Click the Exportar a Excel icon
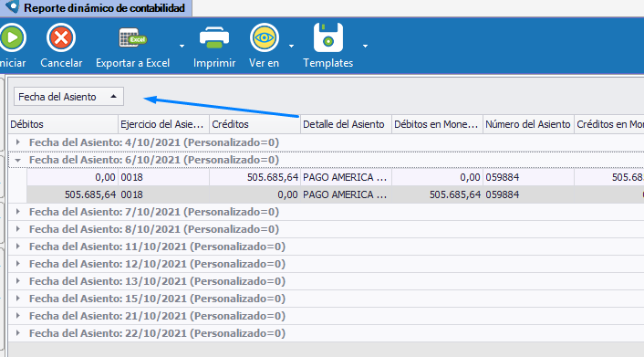The height and width of the screenshot is (357, 644). click(132, 37)
